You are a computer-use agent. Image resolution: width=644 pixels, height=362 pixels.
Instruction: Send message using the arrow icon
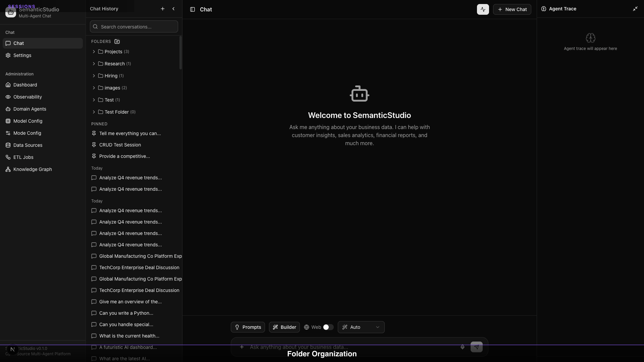(x=477, y=347)
